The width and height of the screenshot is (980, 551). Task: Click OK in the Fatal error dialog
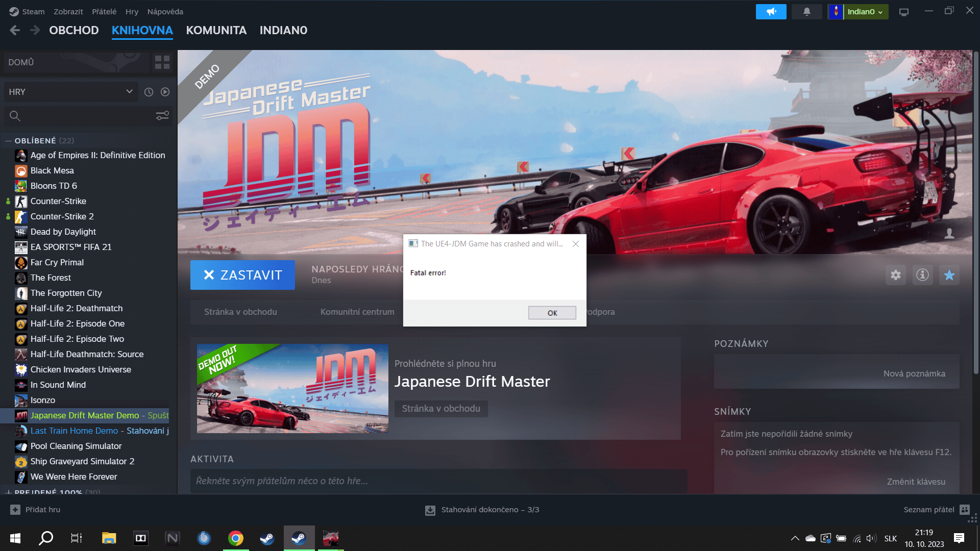(552, 313)
